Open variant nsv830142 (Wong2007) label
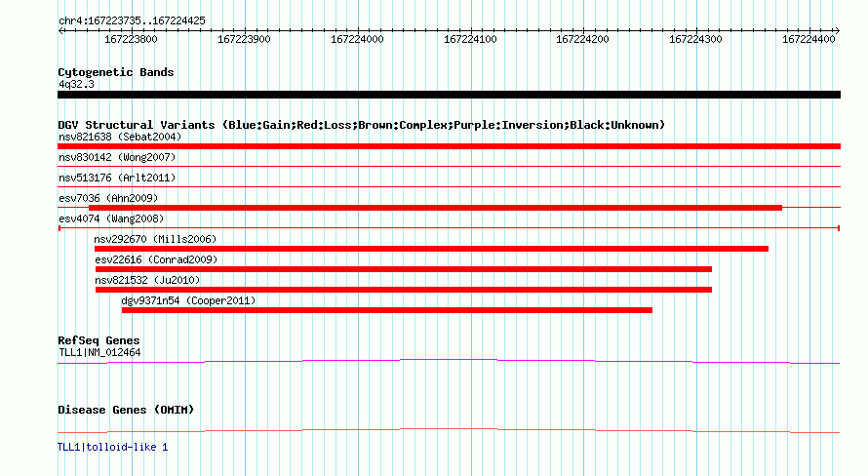The height and width of the screenshot is (476, 868). pyautogui.click(x=117, y=157)
